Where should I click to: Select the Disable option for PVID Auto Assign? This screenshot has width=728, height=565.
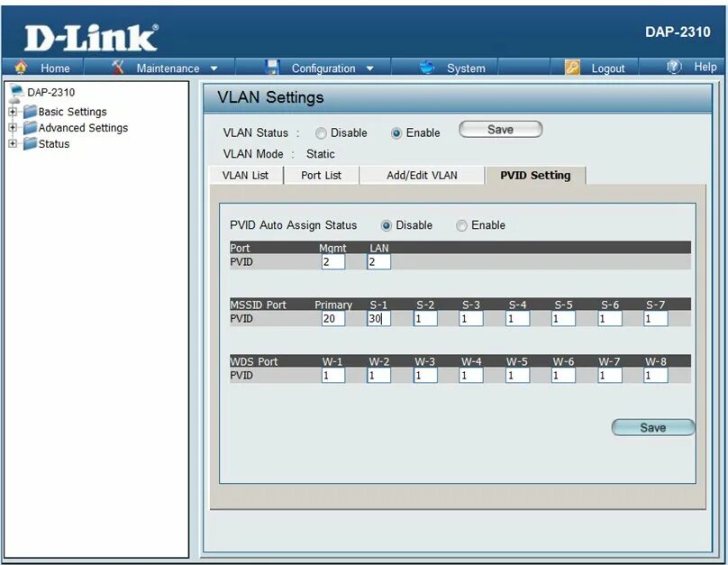(x=387, y=225)
